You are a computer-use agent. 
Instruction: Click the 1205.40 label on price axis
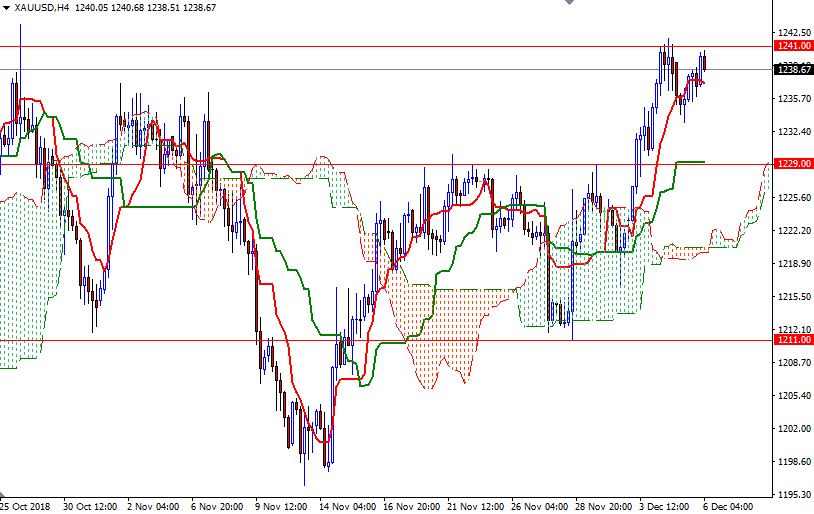click(x=793, y=396)
